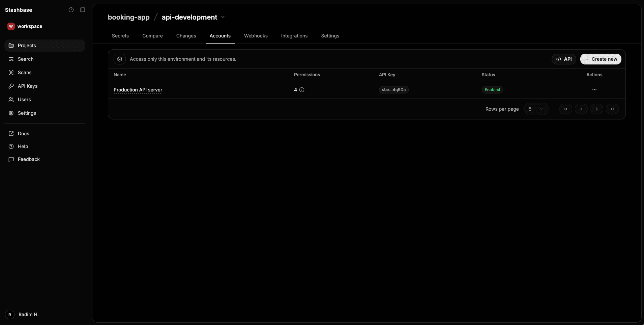
Task: Open the Production API server account
Action: pos(138,90)
